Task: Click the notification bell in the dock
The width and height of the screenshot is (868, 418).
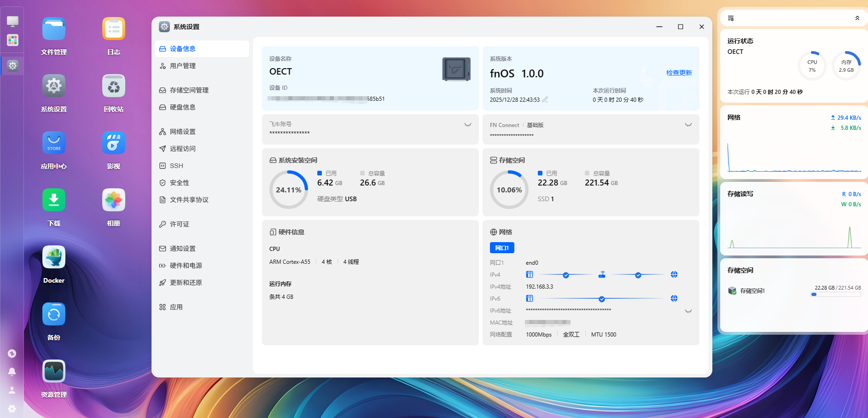Action: click(12, 372)
